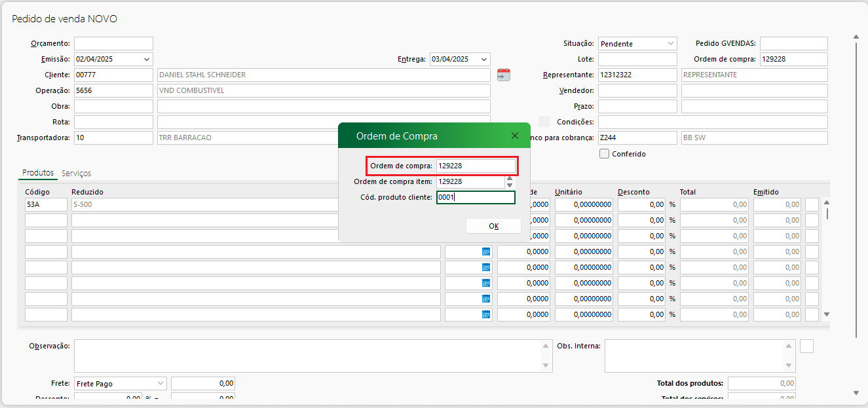Image resolution: width=868 pixels, height=408 pixels.
Task: Click the grid icon in the last visible product row
Action: pyautogui.click(x=486, y=314)
